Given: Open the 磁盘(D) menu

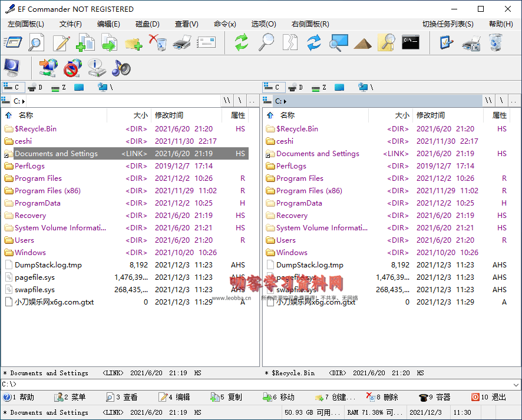Looking at the screenshot, I should 147,24.
